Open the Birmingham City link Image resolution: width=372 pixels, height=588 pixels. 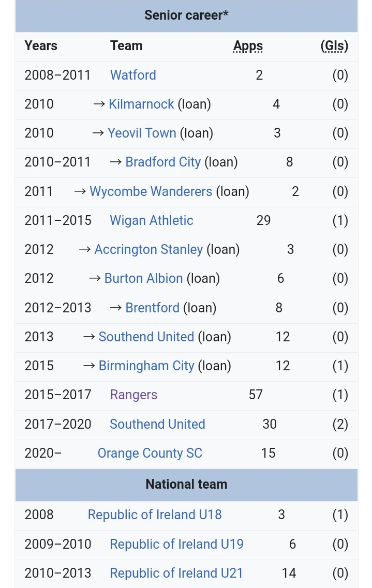click(x=146, y=366)
